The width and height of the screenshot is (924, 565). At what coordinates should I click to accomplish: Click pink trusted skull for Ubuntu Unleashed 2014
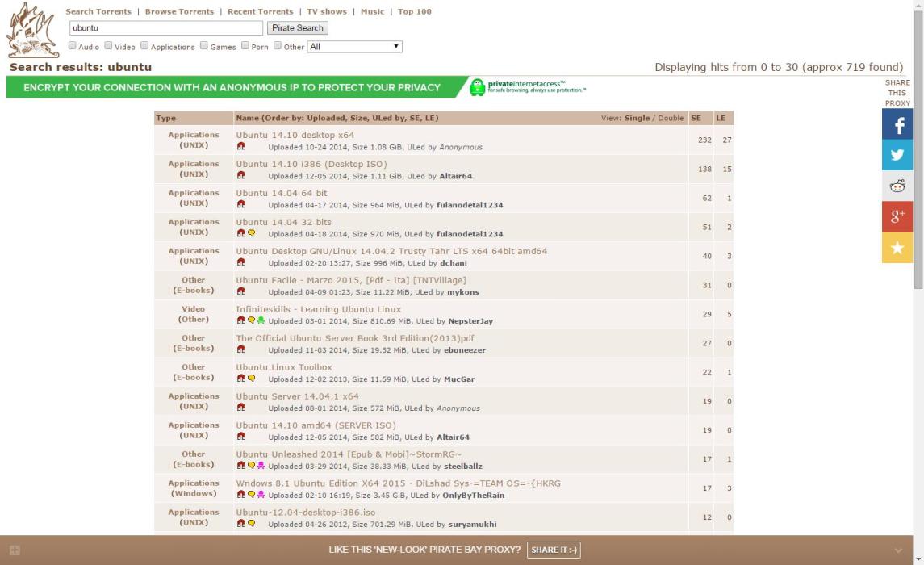point(261,466)
